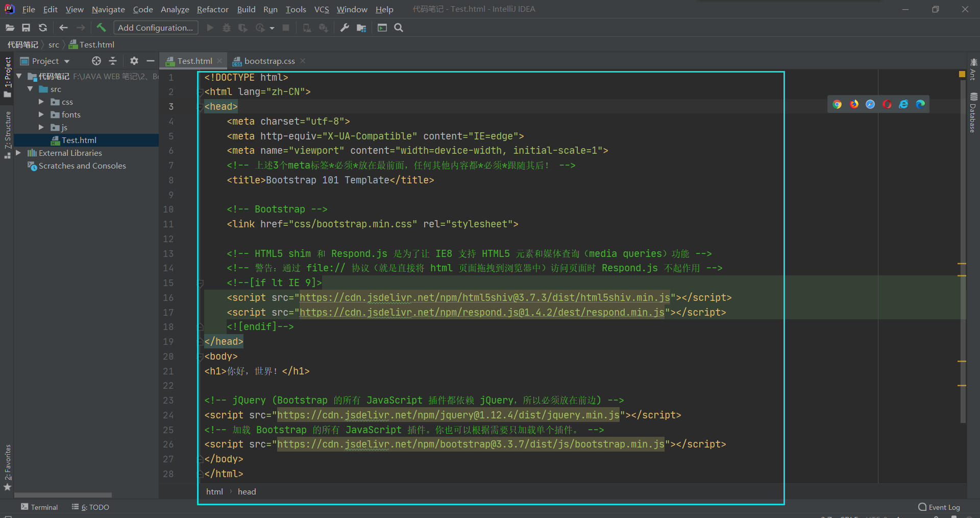Click the Stop square icon
The width and height of the screenshot is (980, 518).
coord(286,28)
